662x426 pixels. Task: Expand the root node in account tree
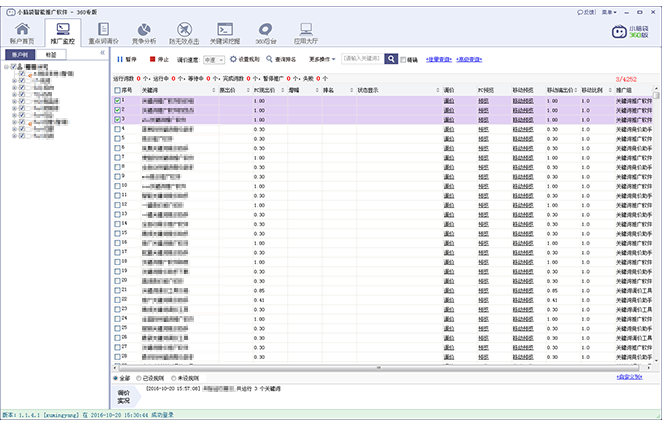[6, 68]
